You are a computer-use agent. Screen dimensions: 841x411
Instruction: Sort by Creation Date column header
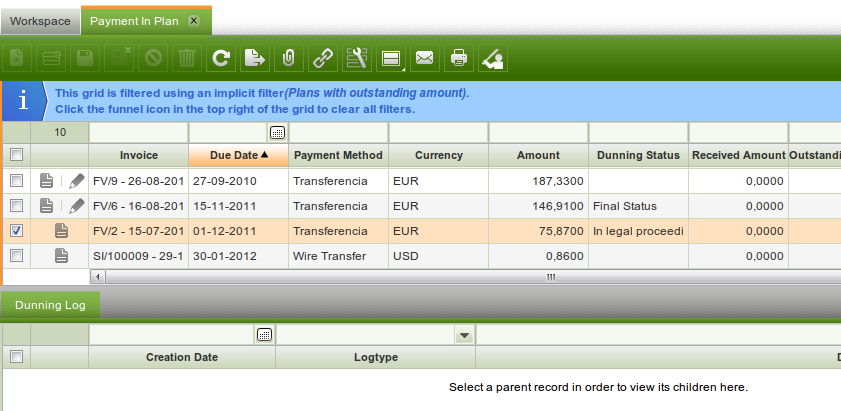pos(182,357)
